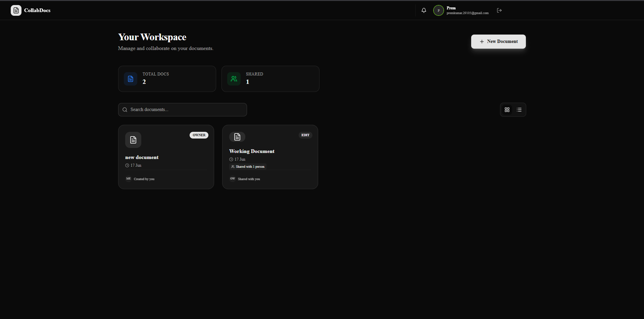The height and width of the screenshot is (319, 644).
Task: Click the OWNER badge
Action: coord(199,135)
